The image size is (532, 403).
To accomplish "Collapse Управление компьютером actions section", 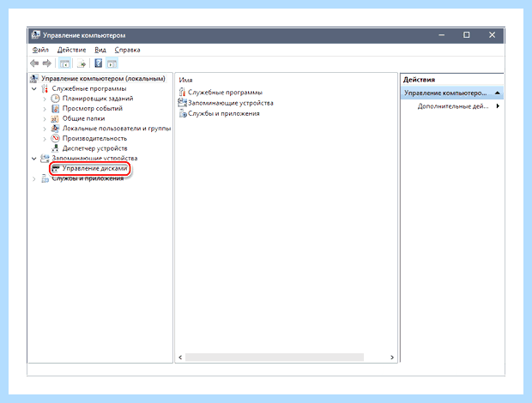I will (x=498, y=93).
